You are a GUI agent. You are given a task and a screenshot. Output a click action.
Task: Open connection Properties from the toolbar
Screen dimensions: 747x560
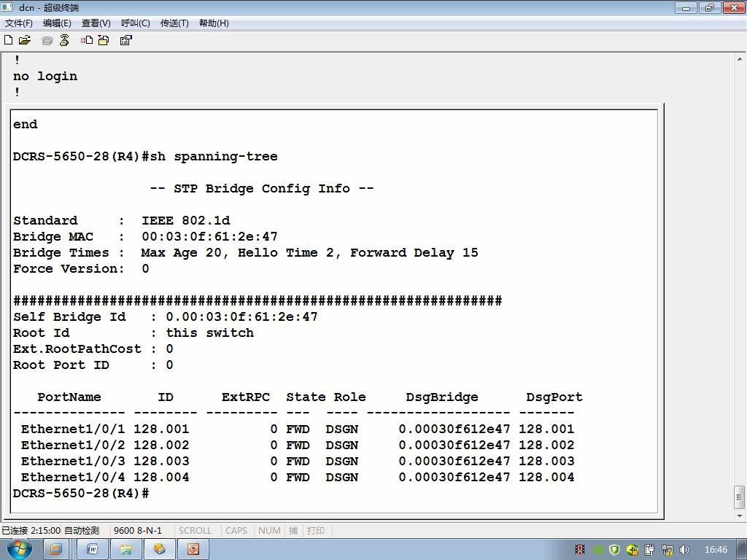pos(125,41)
